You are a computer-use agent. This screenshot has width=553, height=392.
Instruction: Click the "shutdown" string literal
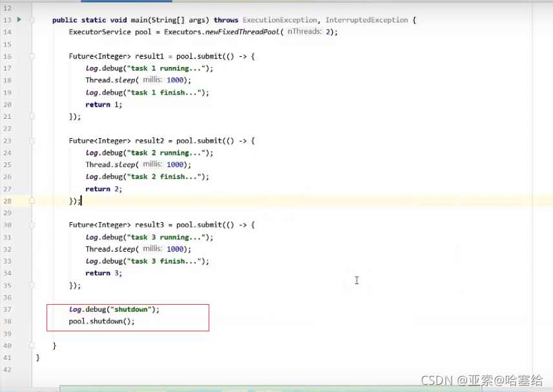(131, 309)
